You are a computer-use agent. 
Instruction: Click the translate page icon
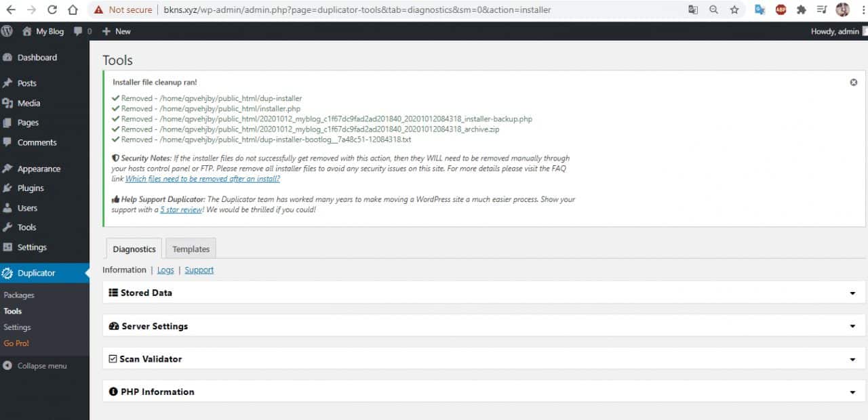click(692, 10)
